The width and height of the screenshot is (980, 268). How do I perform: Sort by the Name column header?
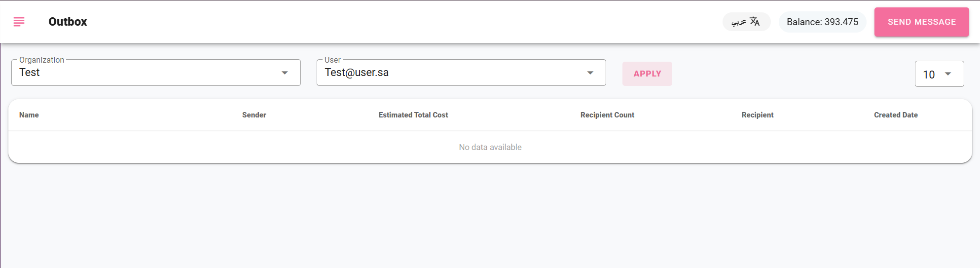(x=29, y=115)
